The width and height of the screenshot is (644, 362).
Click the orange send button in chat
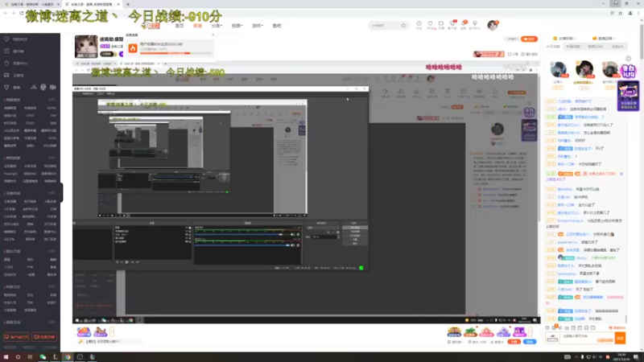point(620,338)
